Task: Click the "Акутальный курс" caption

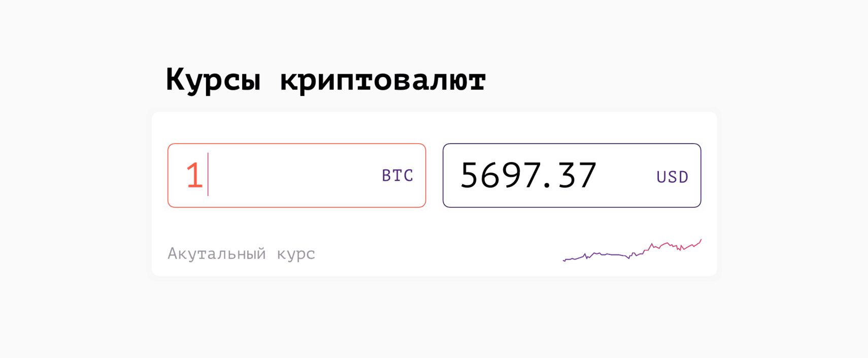Action: pyautogui.click(x=241, y=253)
